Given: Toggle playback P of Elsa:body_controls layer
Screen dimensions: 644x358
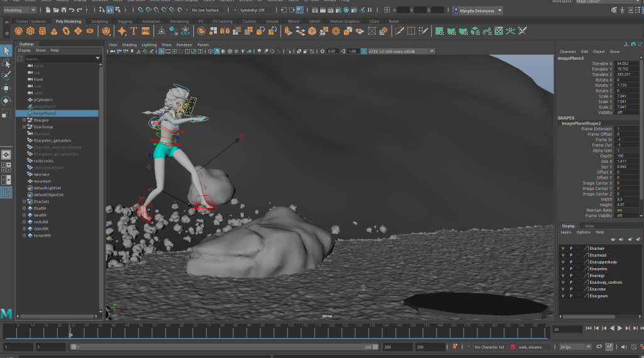Looking at the screenshot, I should [571, 282].
